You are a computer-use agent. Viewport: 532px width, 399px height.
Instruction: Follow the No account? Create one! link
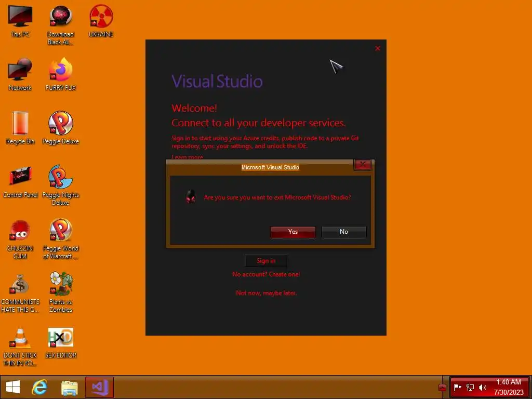266,274
